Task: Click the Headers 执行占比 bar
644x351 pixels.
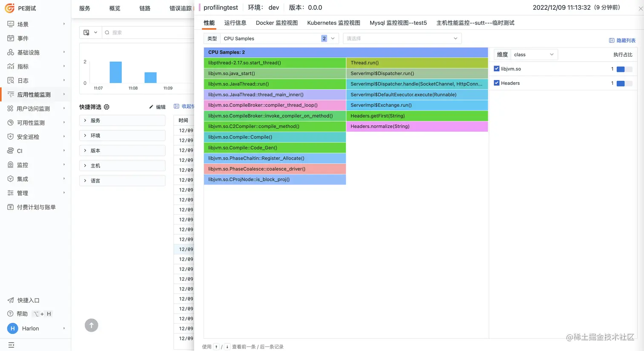Action: tap(624, 83)
